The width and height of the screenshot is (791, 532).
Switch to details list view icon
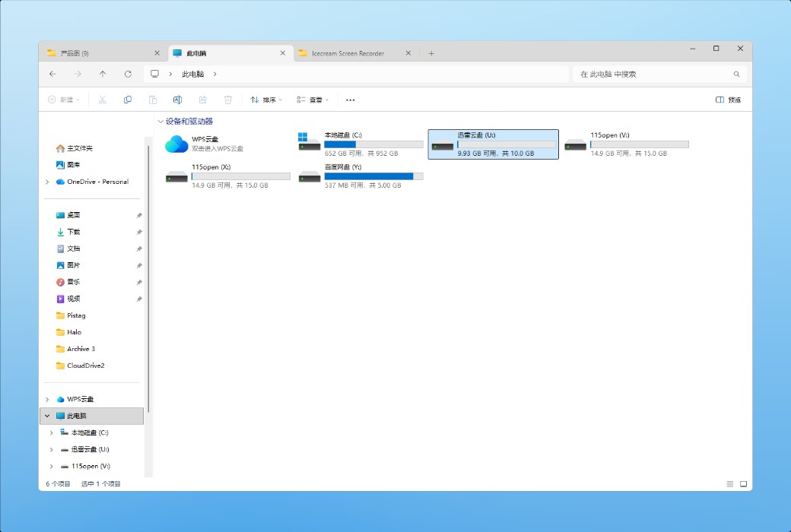pos(730,484)
